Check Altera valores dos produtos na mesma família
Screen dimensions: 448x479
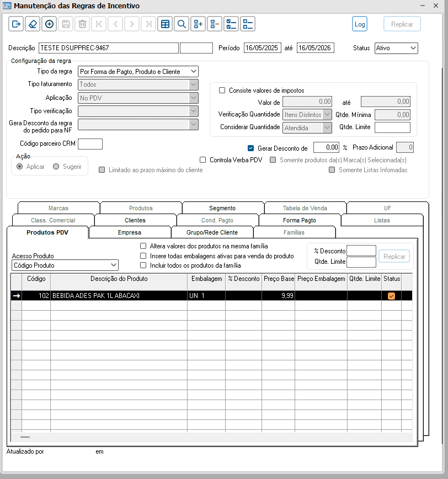click(143, 246)
